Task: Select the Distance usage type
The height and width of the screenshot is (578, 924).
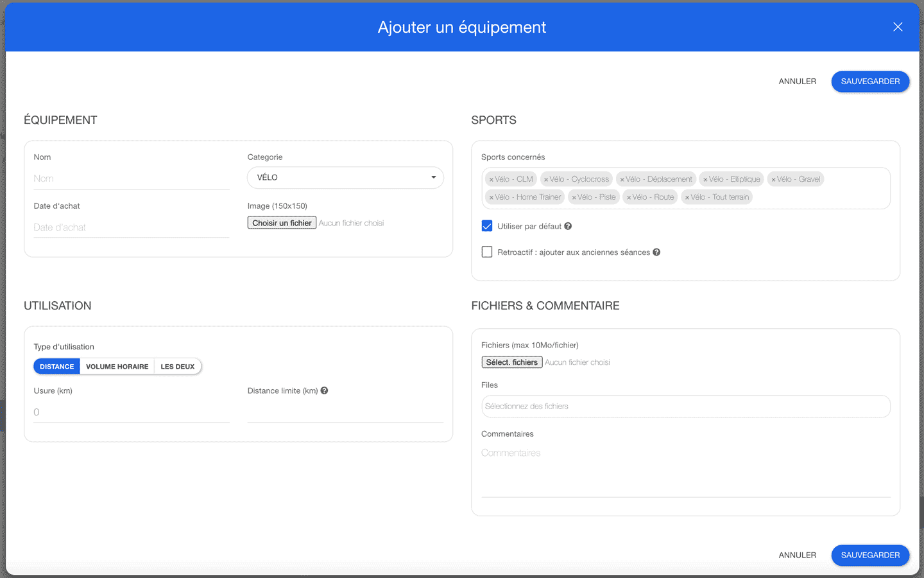Action: click(57, 367)
